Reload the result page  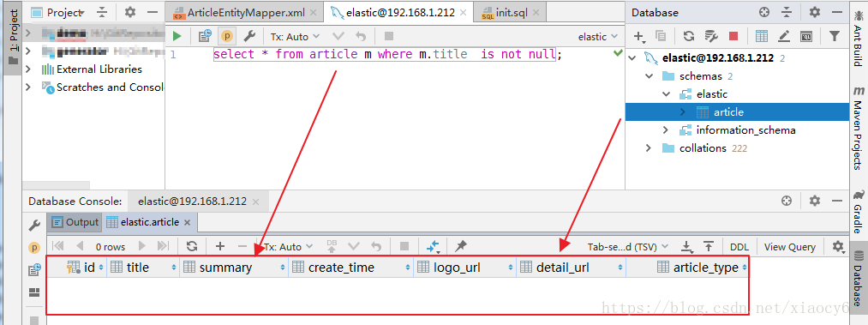tap(192, 246)
